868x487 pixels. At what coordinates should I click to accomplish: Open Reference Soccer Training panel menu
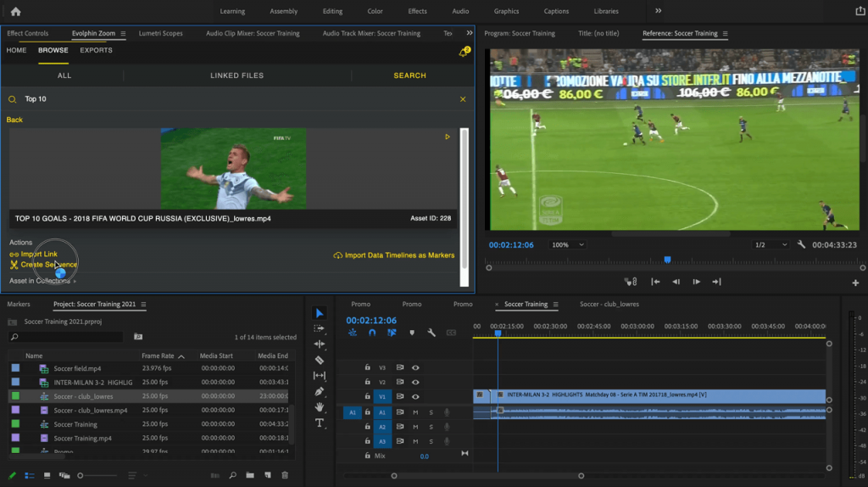point(726,34)
